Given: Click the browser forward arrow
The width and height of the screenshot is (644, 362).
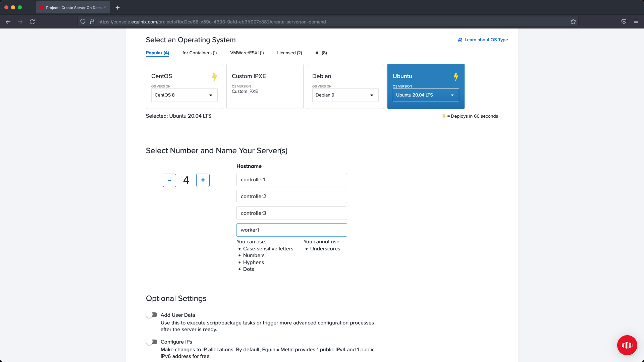Looking at the screenshot, I should [20, 22].
